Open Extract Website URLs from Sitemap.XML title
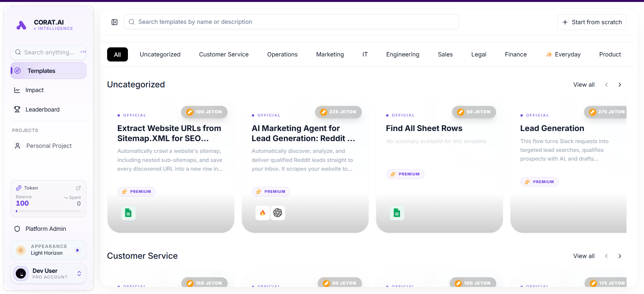644x294 pixels. point(169,133)
